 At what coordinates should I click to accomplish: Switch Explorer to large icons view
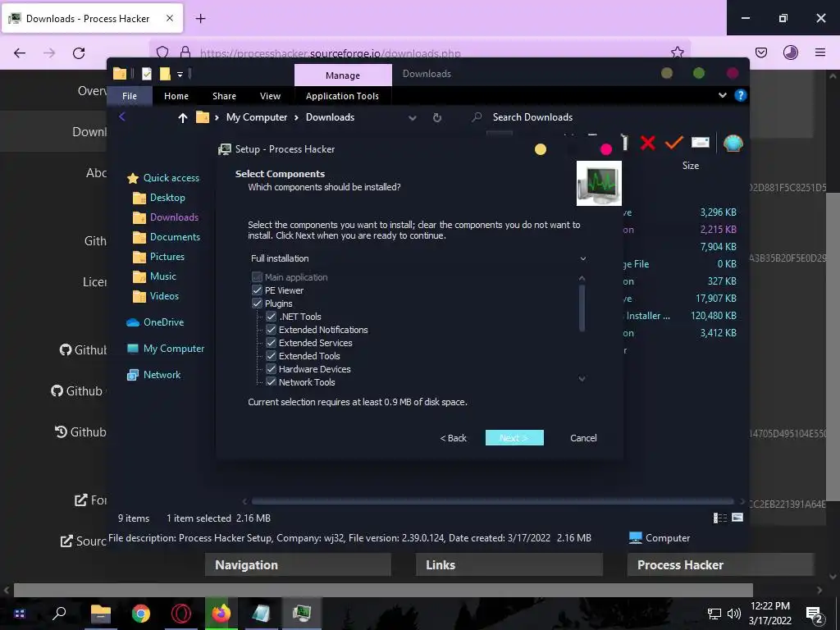click(737, 518)
